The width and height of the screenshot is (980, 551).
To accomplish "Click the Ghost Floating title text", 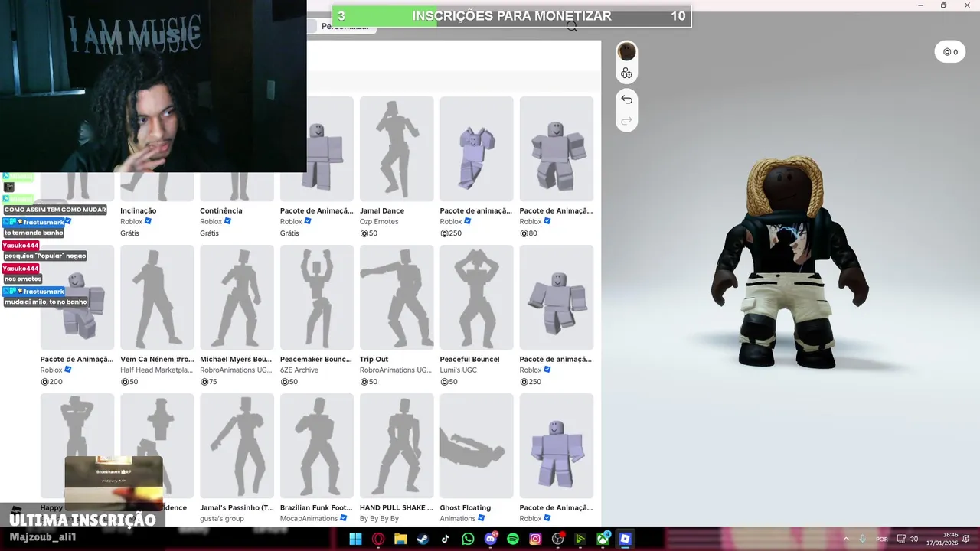I will point(465,507).
